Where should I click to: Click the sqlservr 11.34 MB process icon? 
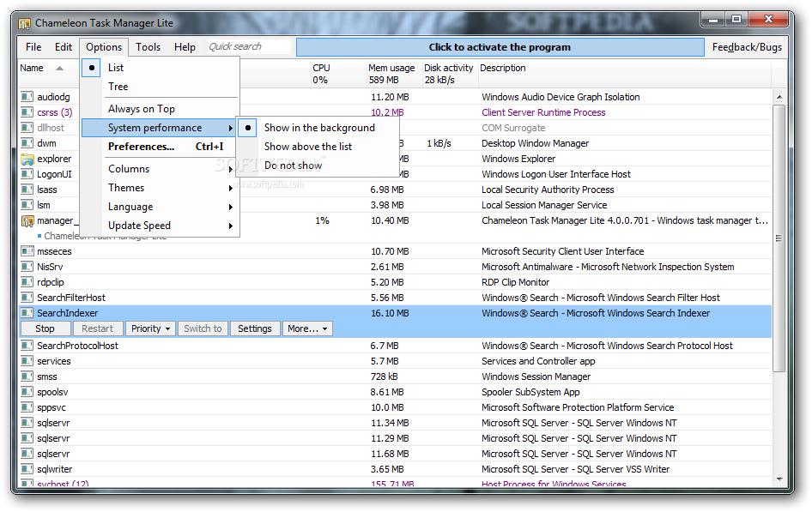click(27, 423)
